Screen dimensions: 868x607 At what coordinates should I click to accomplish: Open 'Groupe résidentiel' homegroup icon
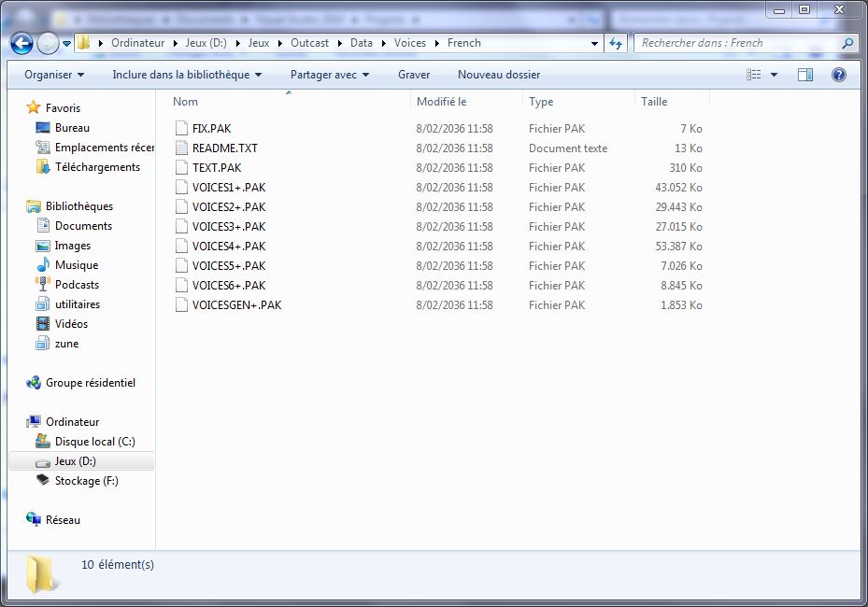(x=34, y=383)
